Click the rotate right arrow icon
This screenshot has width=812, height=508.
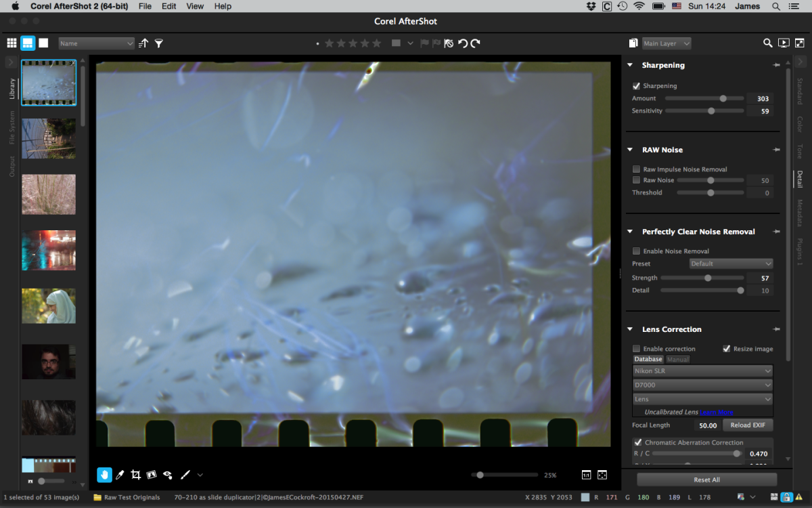pyautogui.click(x=476, y=43)
